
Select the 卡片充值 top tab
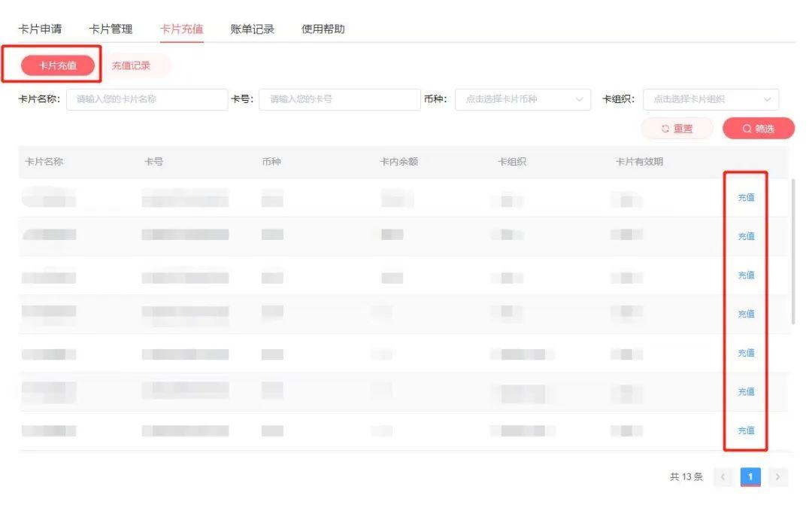coord(181,29)
